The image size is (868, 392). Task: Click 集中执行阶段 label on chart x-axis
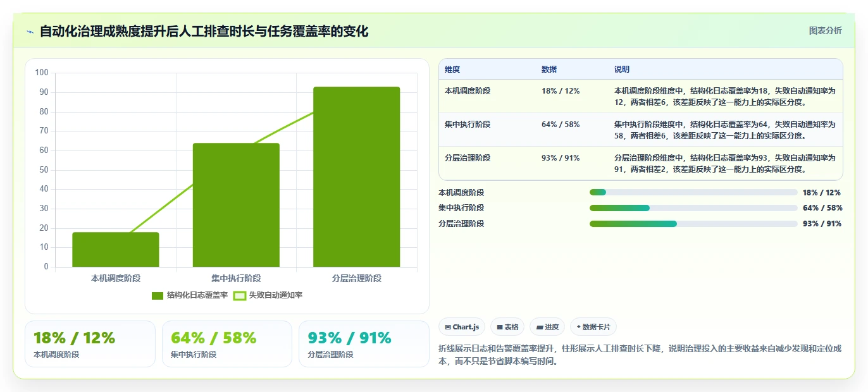pos(236,278)
